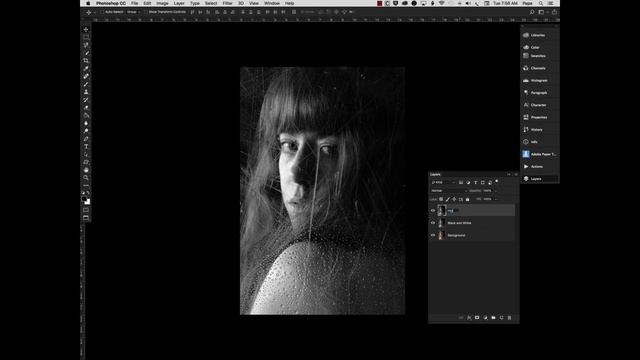Create a new layer from Layers footer
This screenshot has width=640, height=360.
point(502,318)
